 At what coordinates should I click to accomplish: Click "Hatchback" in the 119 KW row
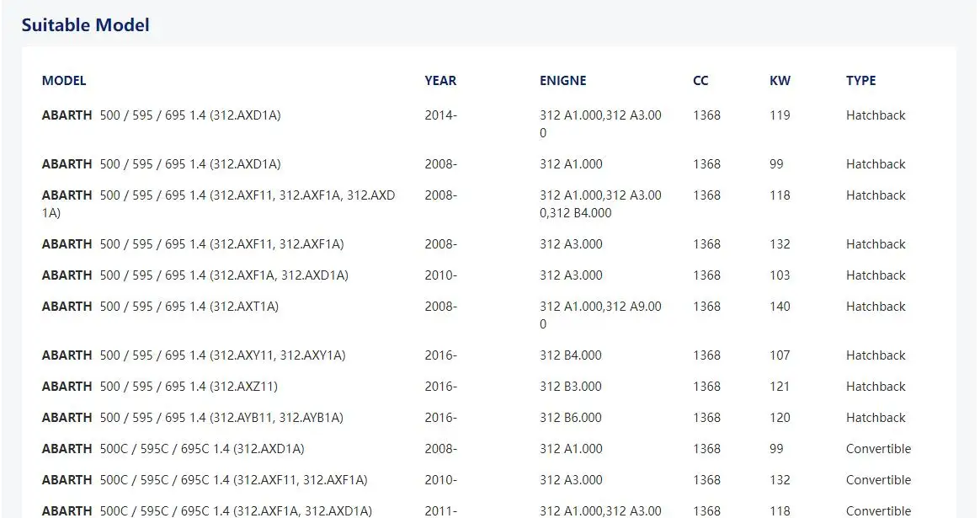pos(876,115)
